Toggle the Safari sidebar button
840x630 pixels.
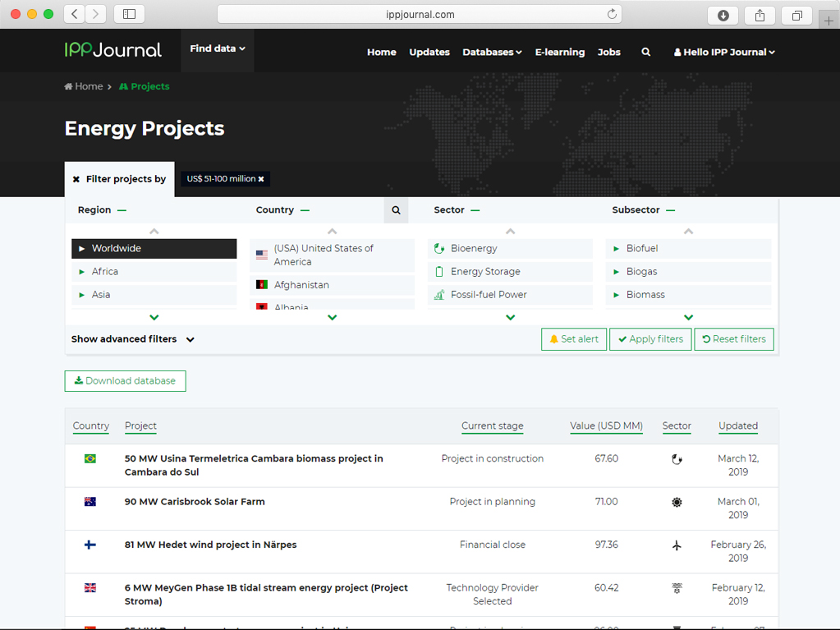pos(129,14)
